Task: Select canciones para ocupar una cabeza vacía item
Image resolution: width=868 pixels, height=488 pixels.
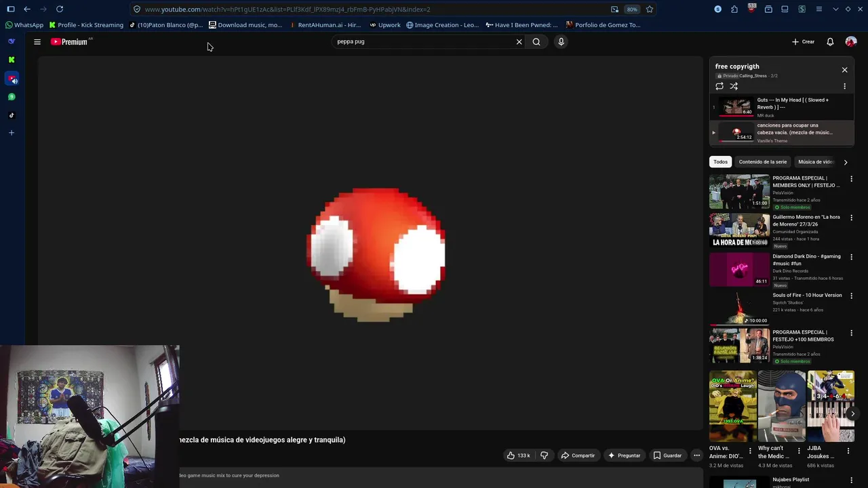Action: [x=781, y=132]
